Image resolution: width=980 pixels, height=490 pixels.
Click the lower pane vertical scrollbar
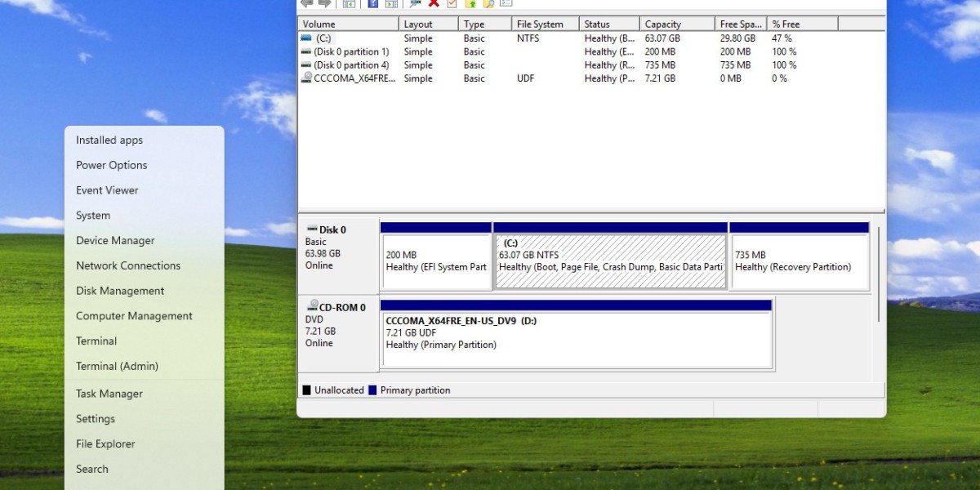(x=879, y=274)
